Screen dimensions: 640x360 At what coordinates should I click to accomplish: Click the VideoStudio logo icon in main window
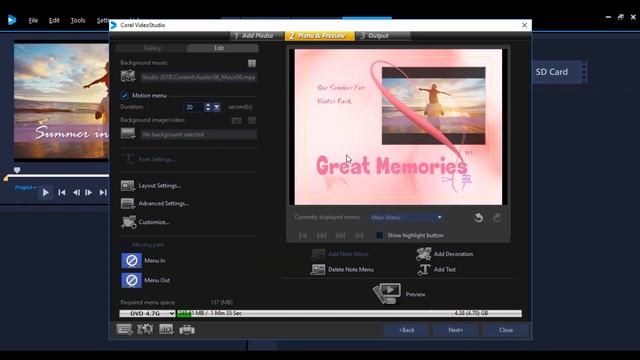tap(12, 20)
